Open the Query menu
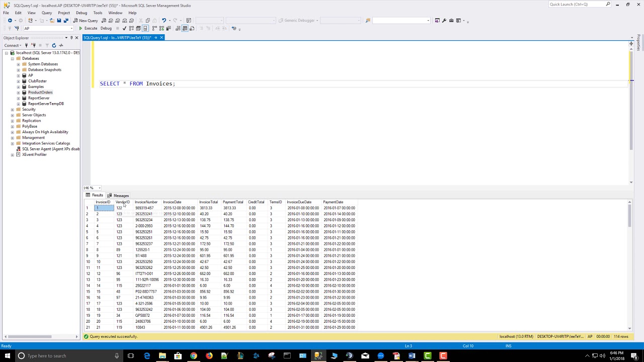This screenshot has height=362, width=644. click(47, 13)
